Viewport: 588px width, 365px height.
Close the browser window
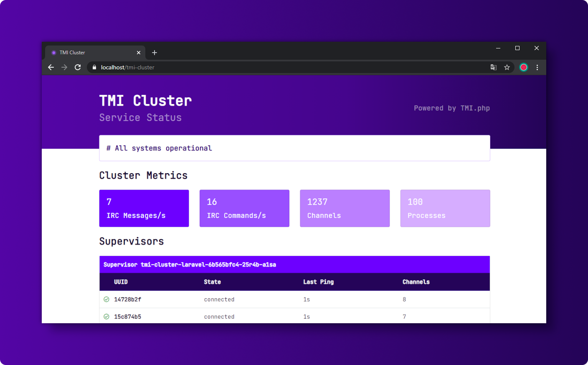pos(537,48)
